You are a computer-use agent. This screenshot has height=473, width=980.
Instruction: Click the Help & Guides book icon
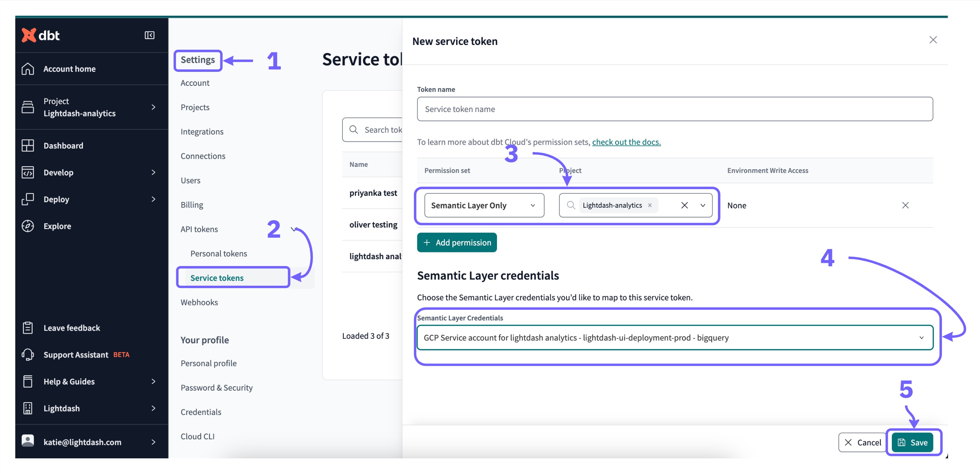coord(28,381)
